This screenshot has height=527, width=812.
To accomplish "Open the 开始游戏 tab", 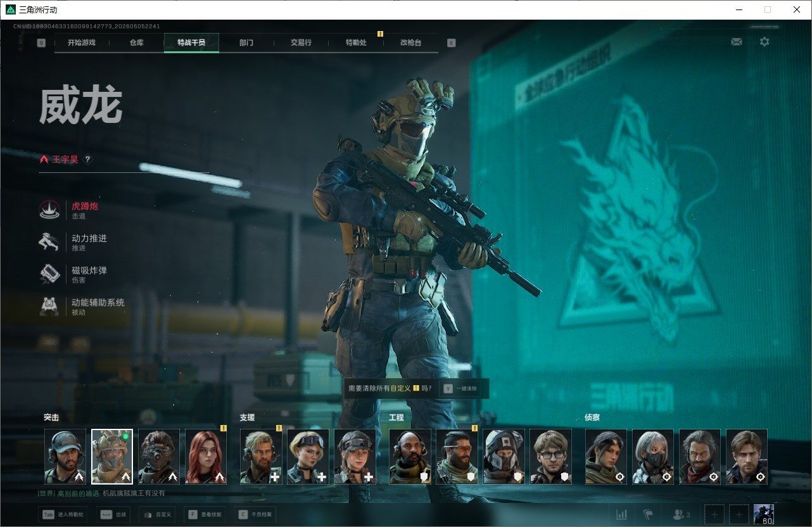I will point(82,43).
